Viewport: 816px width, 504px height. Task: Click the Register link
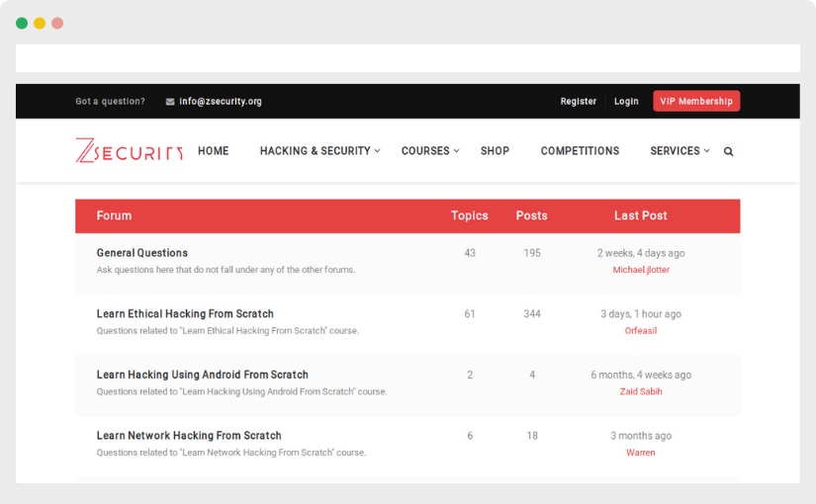tap(579, 102)
